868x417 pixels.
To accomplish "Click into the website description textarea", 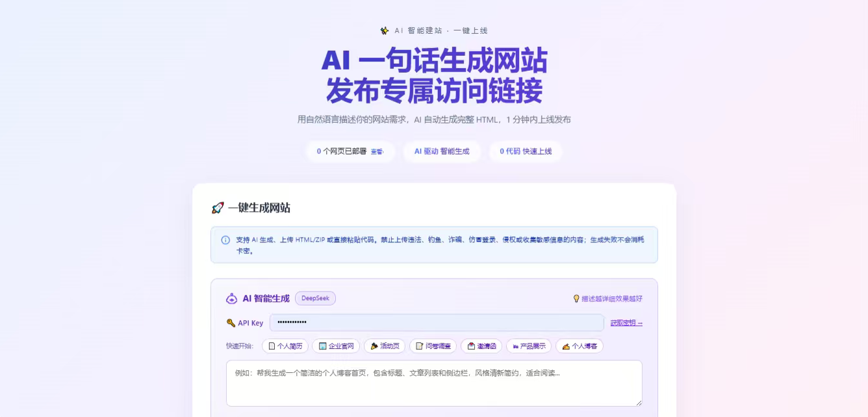I will pyautogui.click(x=434, y=383).
